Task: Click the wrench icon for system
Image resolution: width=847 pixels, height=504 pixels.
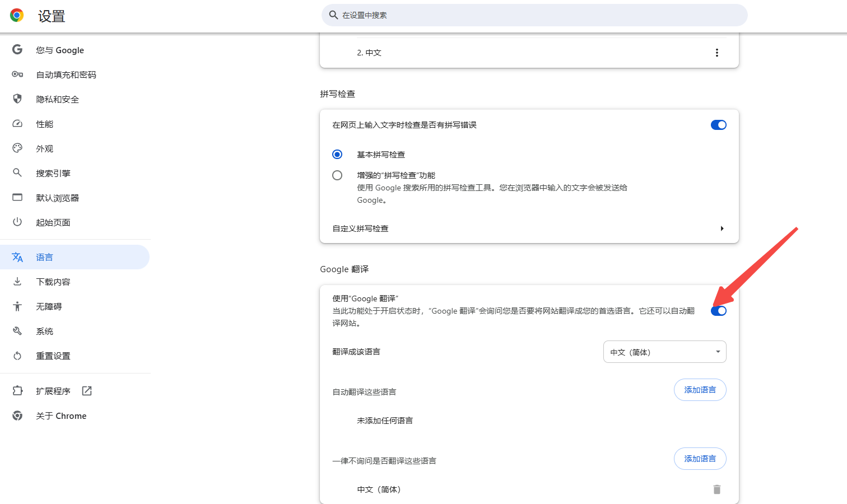Action: tap(17, 331)
